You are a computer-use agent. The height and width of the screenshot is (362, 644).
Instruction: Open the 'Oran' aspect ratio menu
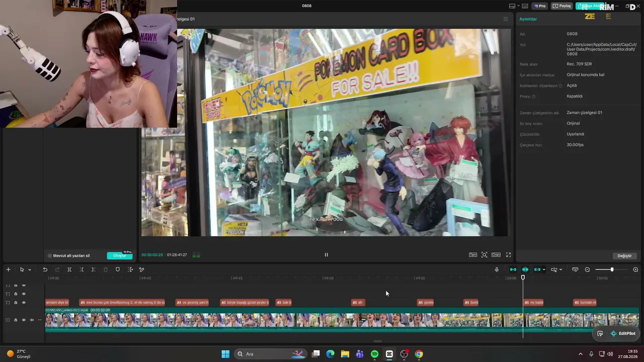tap(496, 255)
